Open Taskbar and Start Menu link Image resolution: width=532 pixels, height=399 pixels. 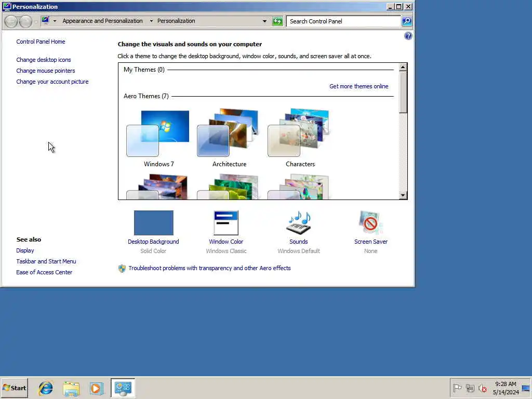coord(46,261)
